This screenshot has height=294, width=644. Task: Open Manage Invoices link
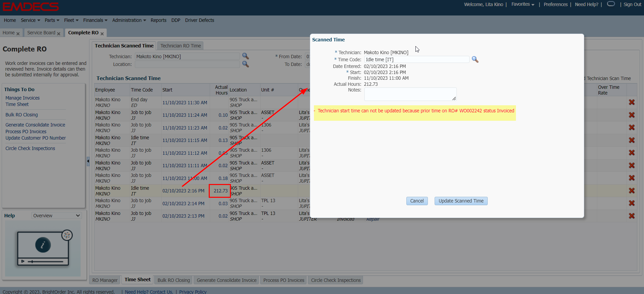coord(23,98)
